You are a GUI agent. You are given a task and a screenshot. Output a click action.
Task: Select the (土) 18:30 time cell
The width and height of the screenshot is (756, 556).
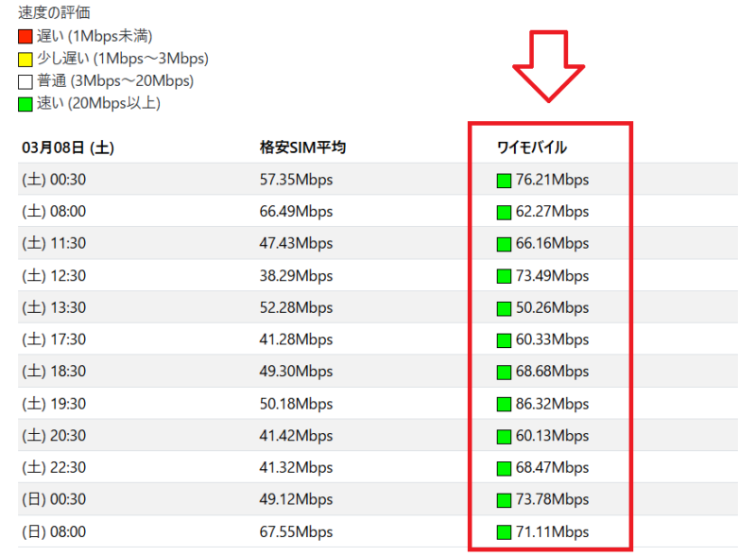tap(54, 372)
